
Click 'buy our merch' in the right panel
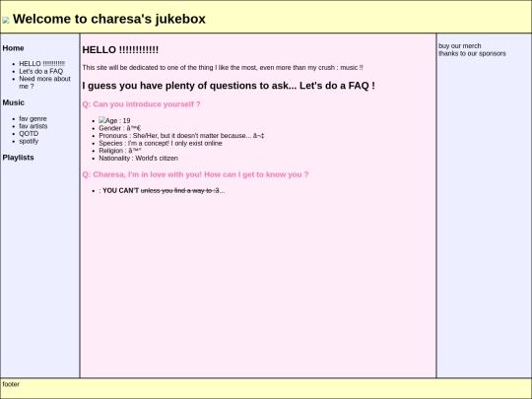[x=459, y=45]
